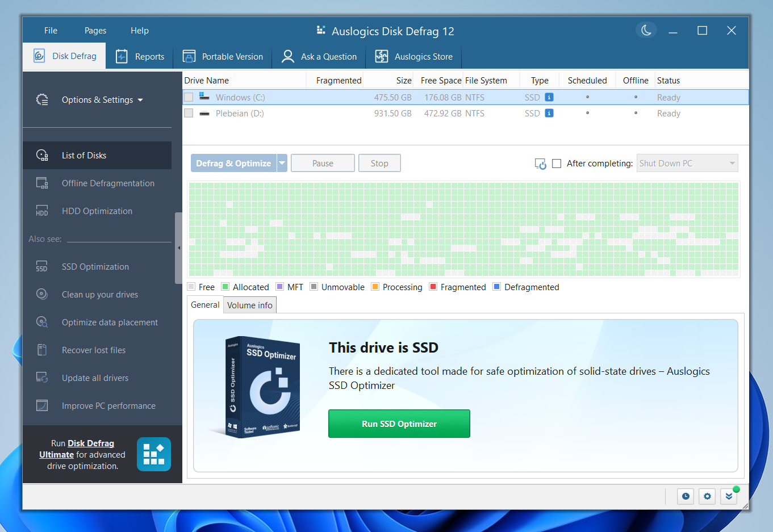Viewport: 773px width, 532px height.
Task: Click the night mode moon icon
Action: point(646,31)
